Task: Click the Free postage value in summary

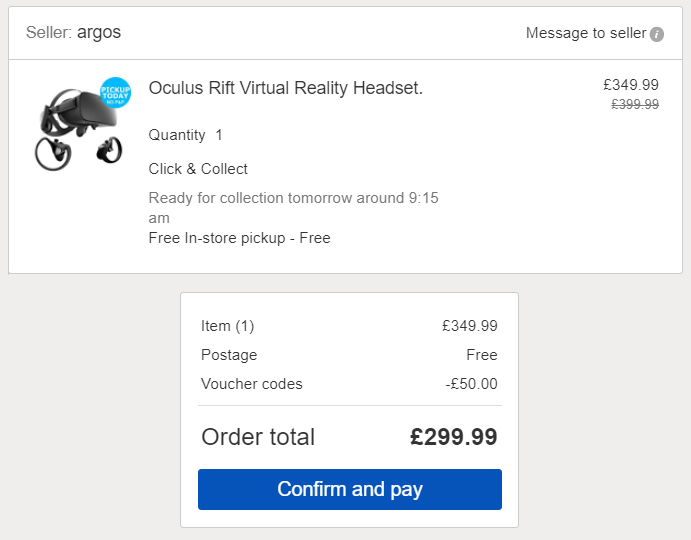Action: [x=481, y=355]
